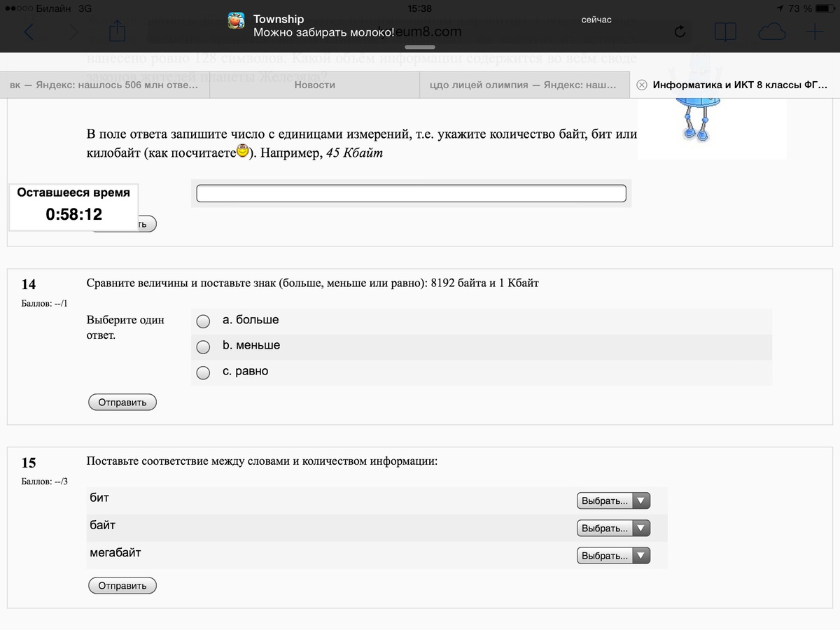
Task: Select answer c. равно
Action: tap(203, 373)
